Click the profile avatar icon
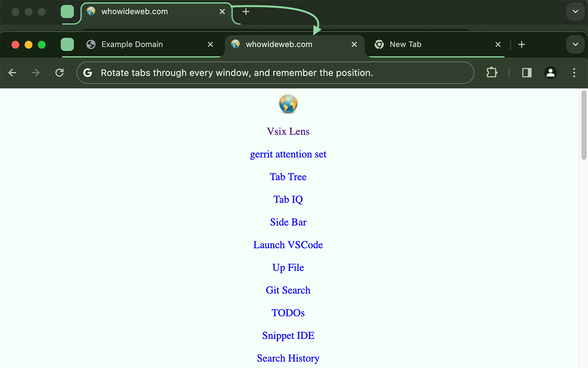 click(x=550, y=73)
